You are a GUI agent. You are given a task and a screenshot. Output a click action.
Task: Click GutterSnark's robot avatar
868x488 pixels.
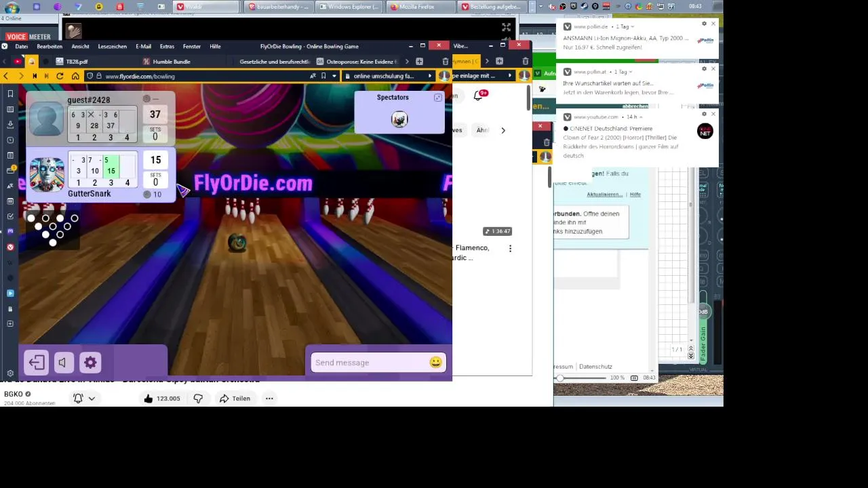tap(47, 173)
